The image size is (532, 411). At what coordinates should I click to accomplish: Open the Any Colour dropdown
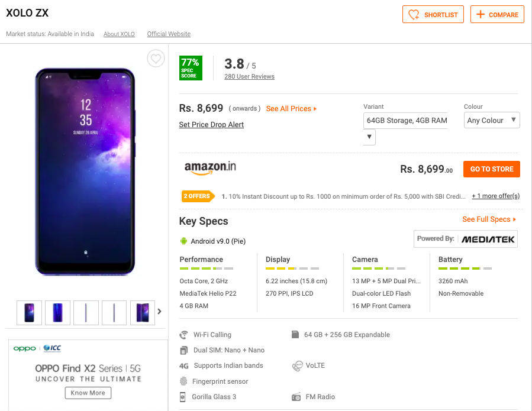pos(492,120)
